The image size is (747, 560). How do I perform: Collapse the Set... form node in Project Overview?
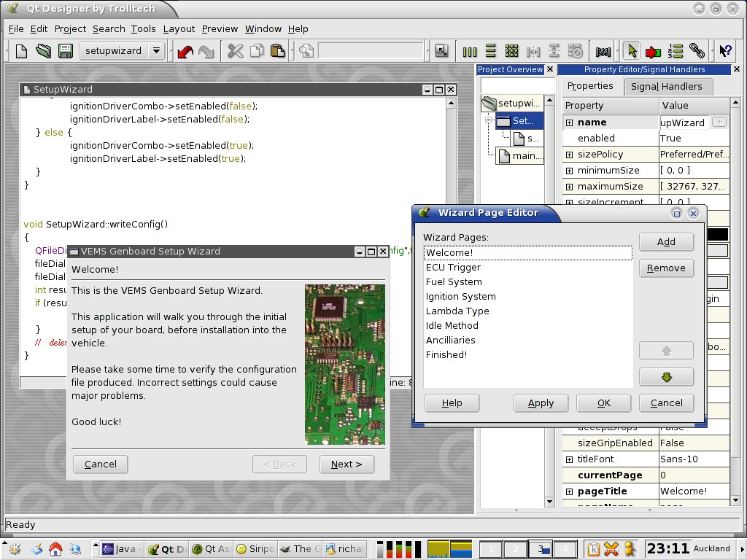pos(488,120)
